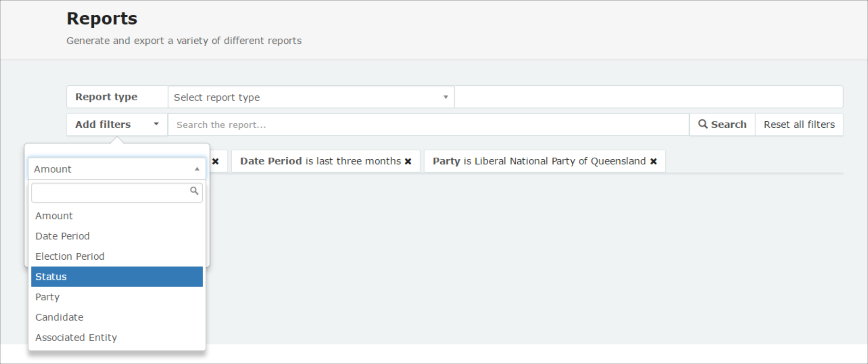The height and width of the screenshot is (364, 868).
Task: Choose Date Period from the filter list
Action: 117,236
